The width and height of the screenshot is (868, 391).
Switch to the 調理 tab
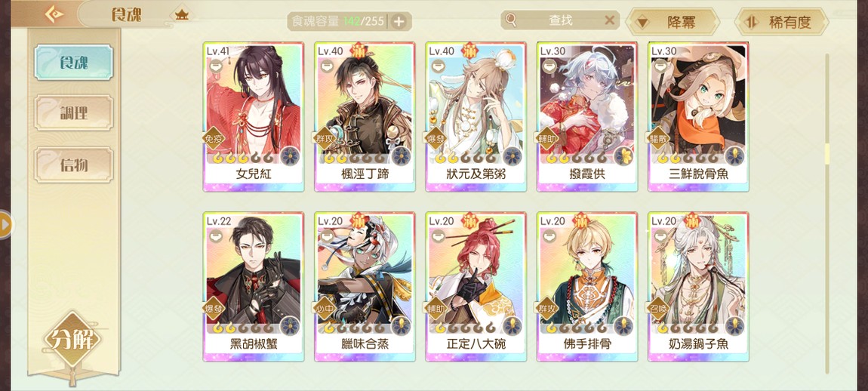click(x=74, y=113)
